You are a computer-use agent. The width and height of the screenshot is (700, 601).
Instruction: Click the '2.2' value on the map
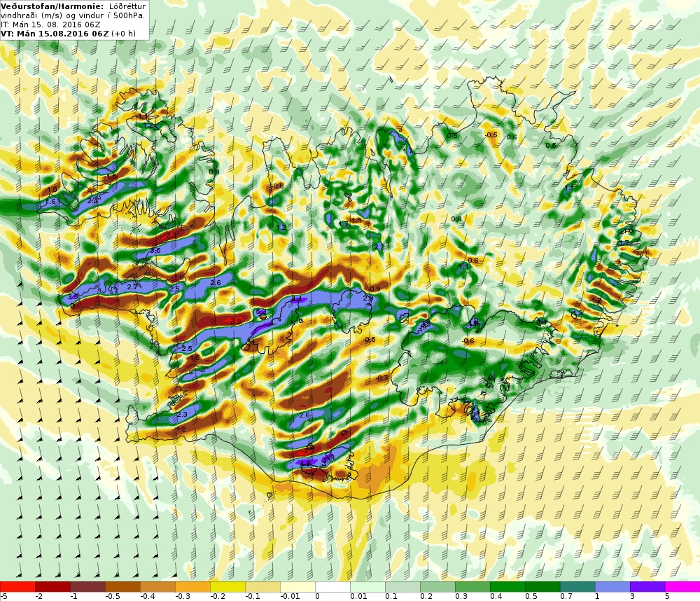[x=379, y=247]
